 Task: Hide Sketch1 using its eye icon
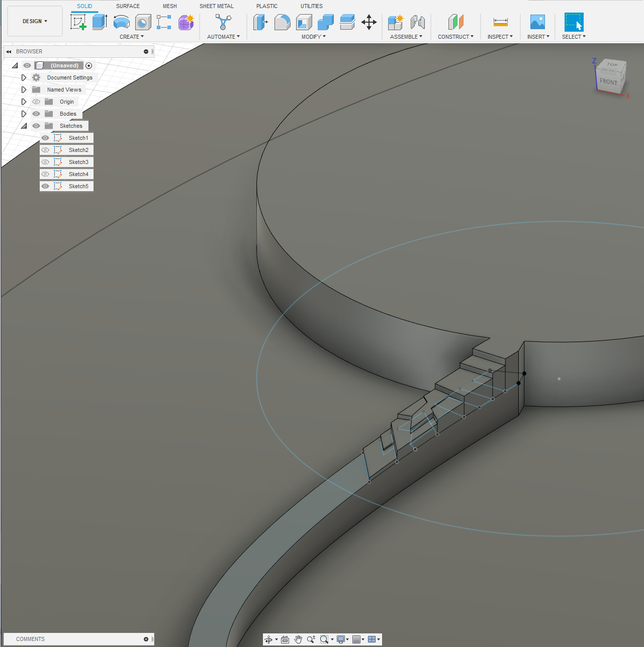click(x=45, y=138)
